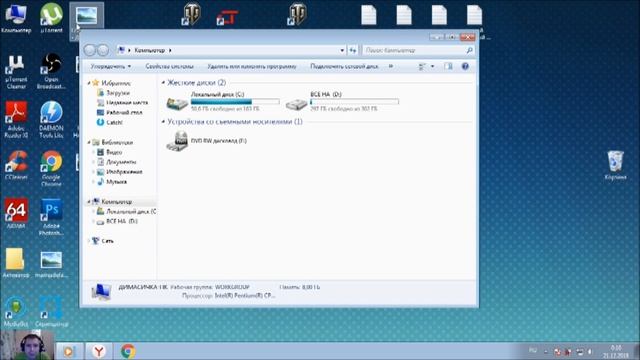This screenshot has height=360, width=640.
Task: Collapse the Библиотеки tree section
Action: [x=89, y=142]
